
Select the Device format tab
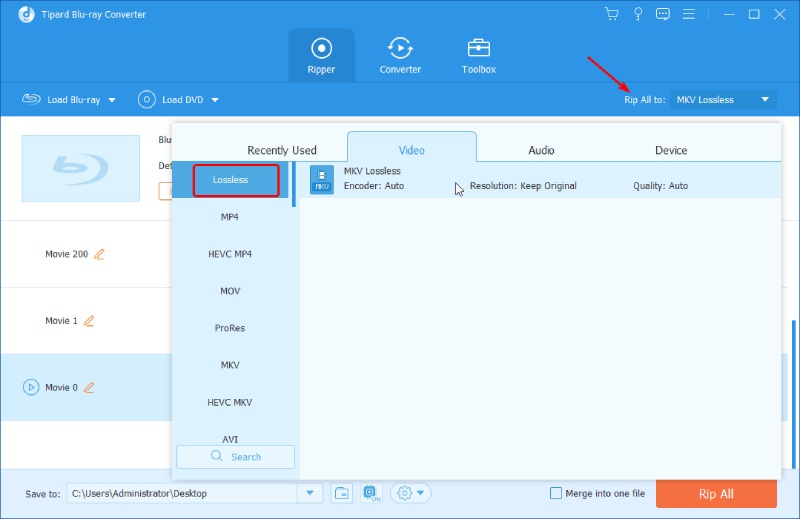click(x=671, y=150)
